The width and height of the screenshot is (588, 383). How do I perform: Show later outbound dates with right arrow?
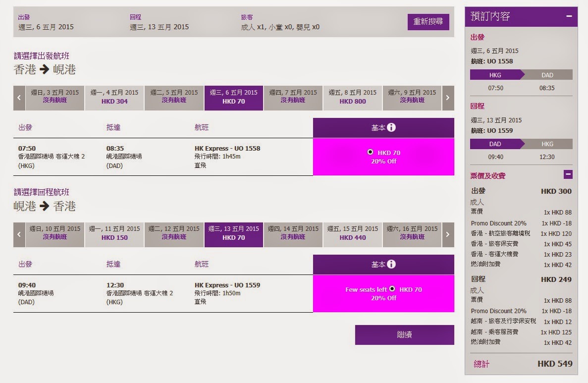(x=448, y=98)
